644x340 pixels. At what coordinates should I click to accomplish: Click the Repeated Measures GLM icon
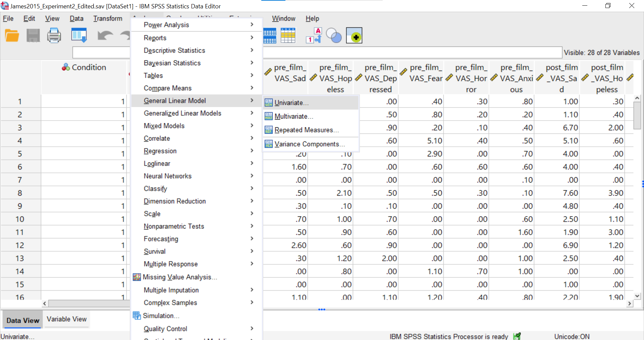269,130
